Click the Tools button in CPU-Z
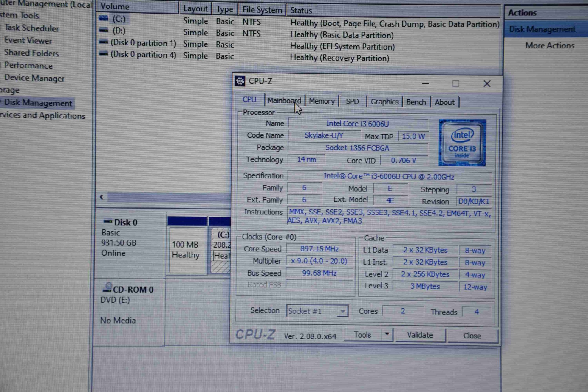The height and width of the screenshot is (392, 588). coord(362,335)
